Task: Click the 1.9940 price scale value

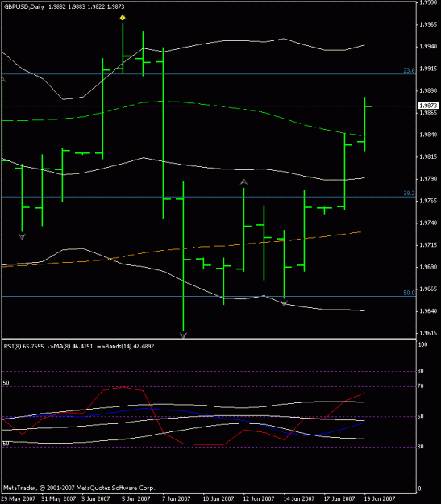Action: click(428, 47)
